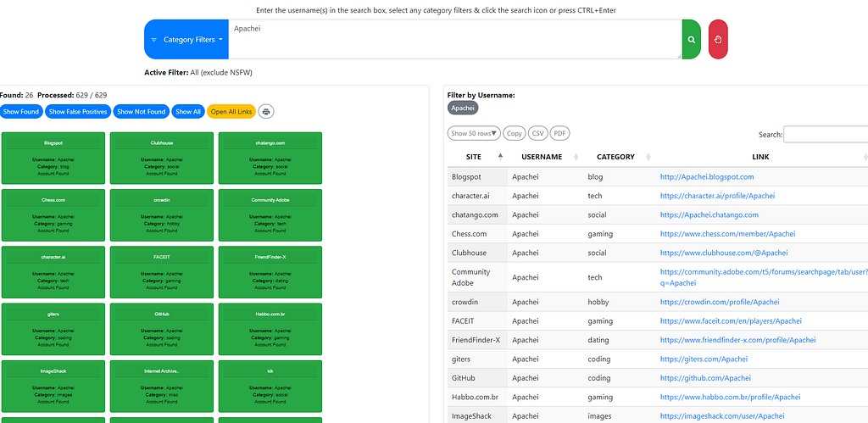Click the Community Adobe result card
The width and height of the screenshot is (868, 423).
tap(270, 214)
